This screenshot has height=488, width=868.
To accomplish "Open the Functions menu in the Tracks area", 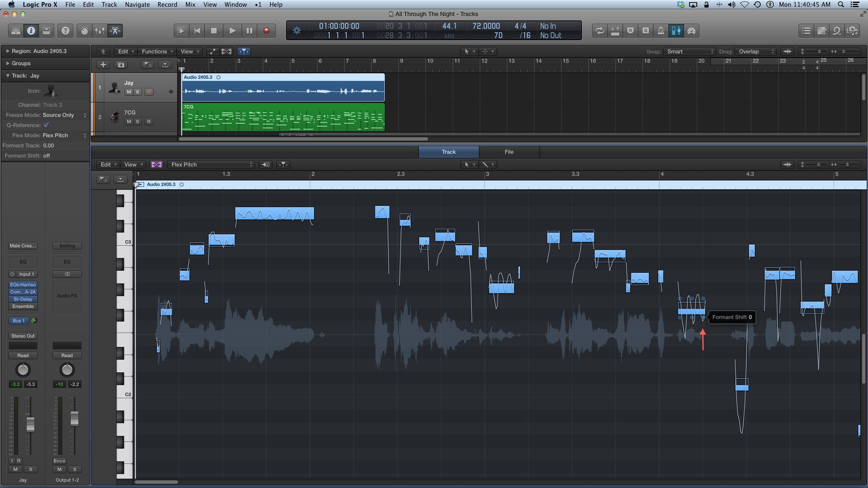I will click(x=157, y=51).
